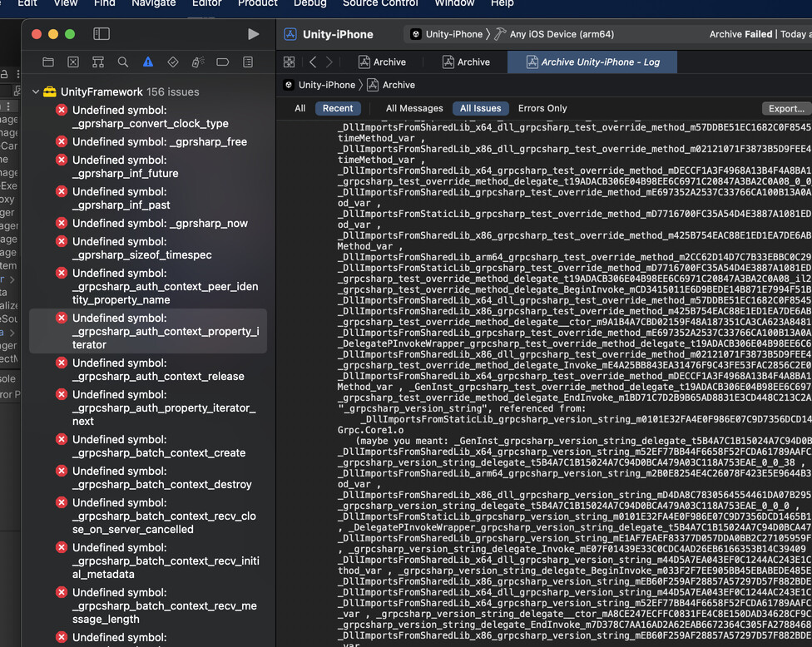Click the Unity-iPhone app icon in toolbar
Image resolution: width=812 pixels, height=647 pixels.
point(290,34)
